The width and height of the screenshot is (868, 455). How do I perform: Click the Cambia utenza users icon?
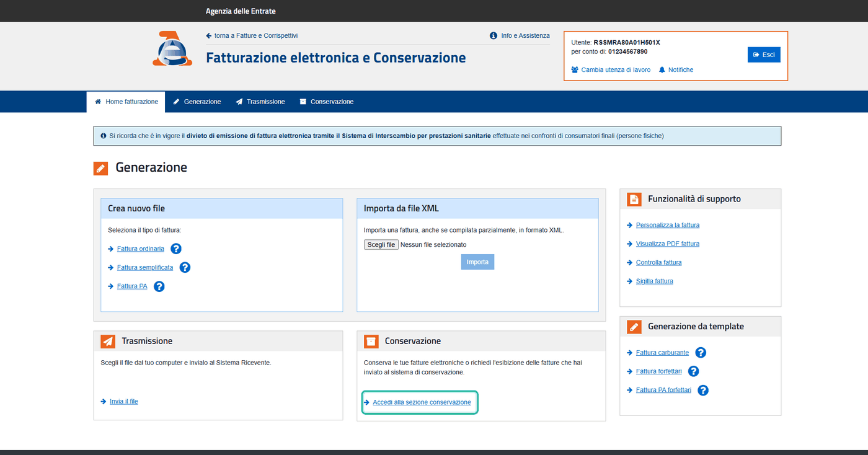tap(575, 70)
